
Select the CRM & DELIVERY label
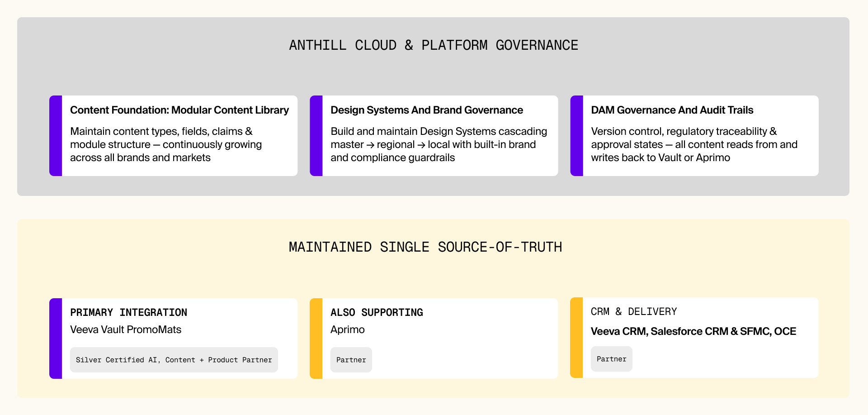pos(634,311)
